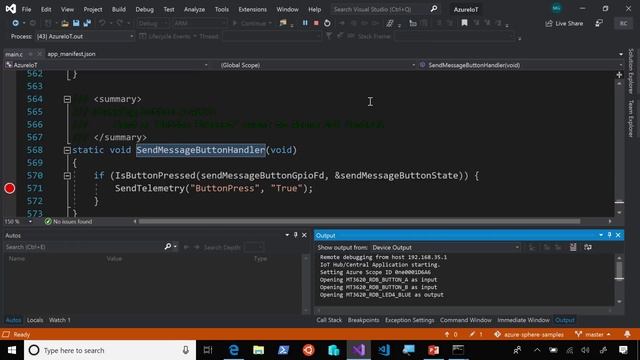This screenshot has height=360, width=640.
Task: Click the Search Visual Studio box
Action: pyautogui.click(x=385, y=9)
